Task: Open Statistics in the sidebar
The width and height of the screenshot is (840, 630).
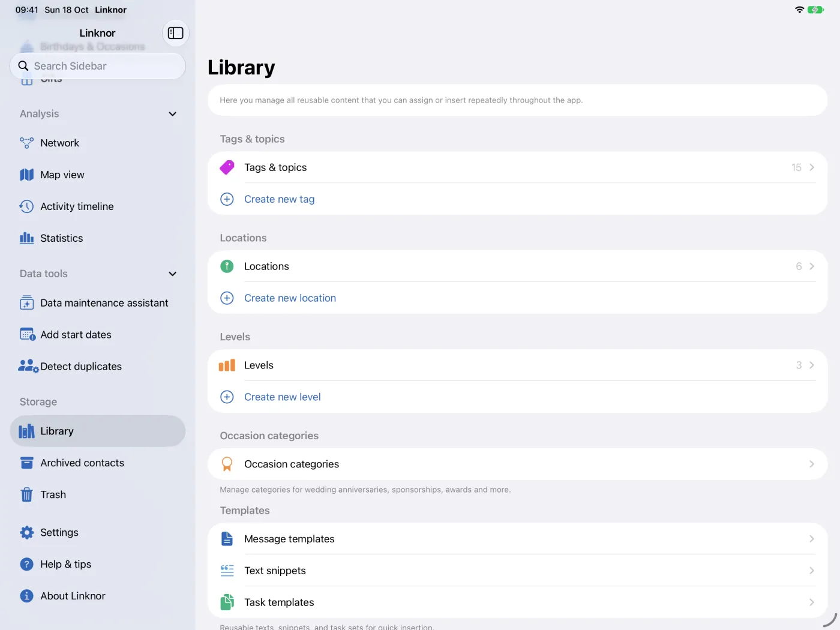Action: pyautogui.click(x=98, y=238)
